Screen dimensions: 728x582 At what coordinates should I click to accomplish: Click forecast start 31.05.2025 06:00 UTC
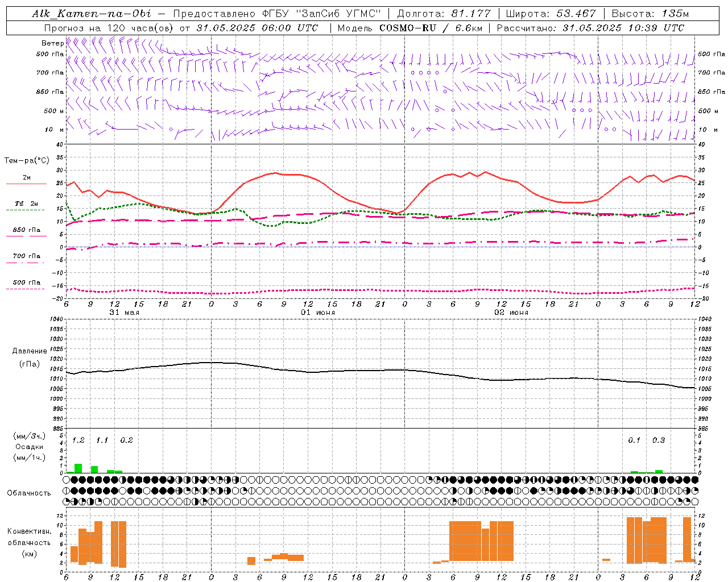pos(257,28)
